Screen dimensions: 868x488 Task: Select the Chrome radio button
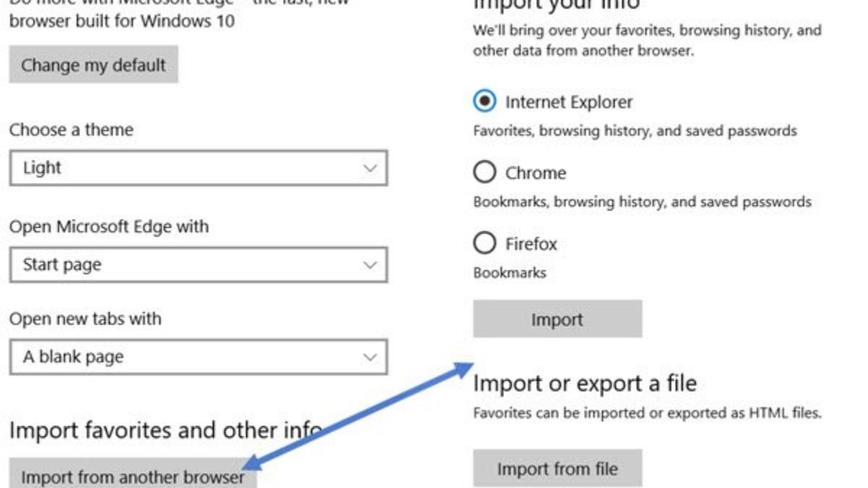[485, 173]
